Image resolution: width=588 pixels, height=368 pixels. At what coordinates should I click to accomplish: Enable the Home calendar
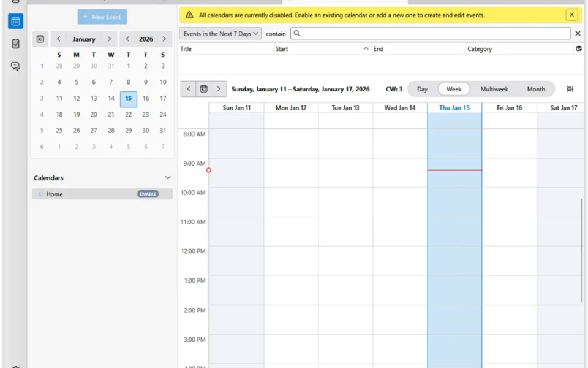tap(148, 194)
